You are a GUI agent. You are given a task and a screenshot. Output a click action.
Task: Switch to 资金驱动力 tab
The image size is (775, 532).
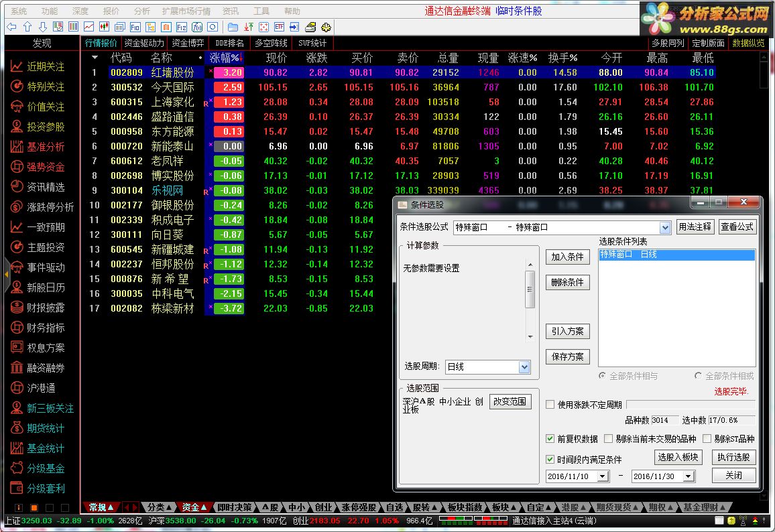click(144, 44)
